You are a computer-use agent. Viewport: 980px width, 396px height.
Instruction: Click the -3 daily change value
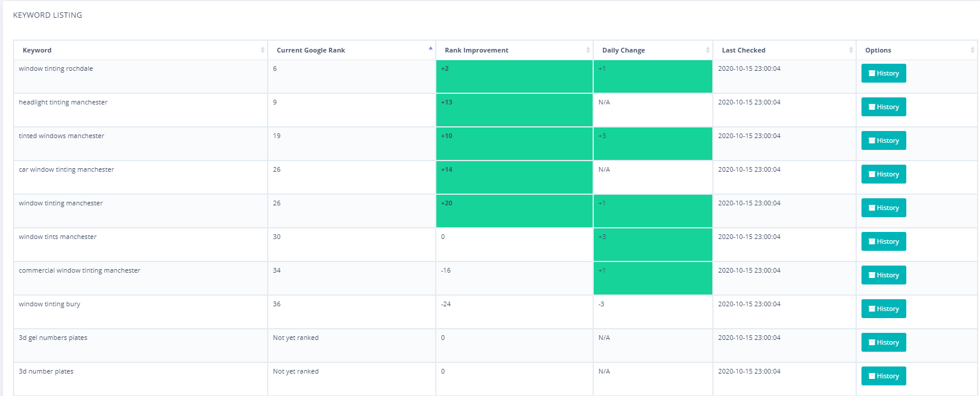[x=601, y=304]
